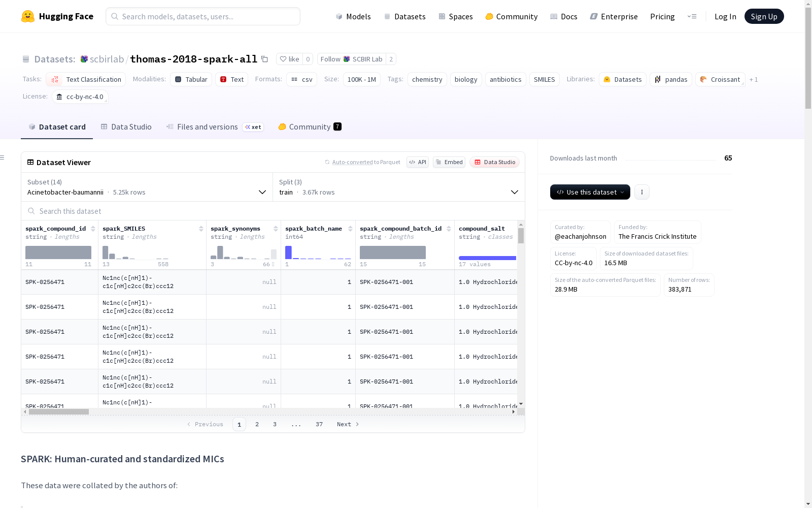
Task: Click the Log In link
Action: [x=725, y=16]
